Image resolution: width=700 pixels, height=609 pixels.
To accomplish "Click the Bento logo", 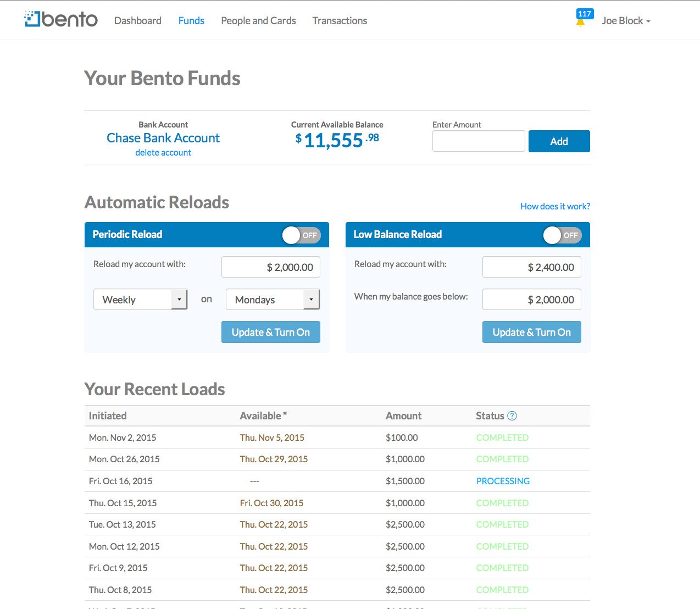I will tap(61, 19).
